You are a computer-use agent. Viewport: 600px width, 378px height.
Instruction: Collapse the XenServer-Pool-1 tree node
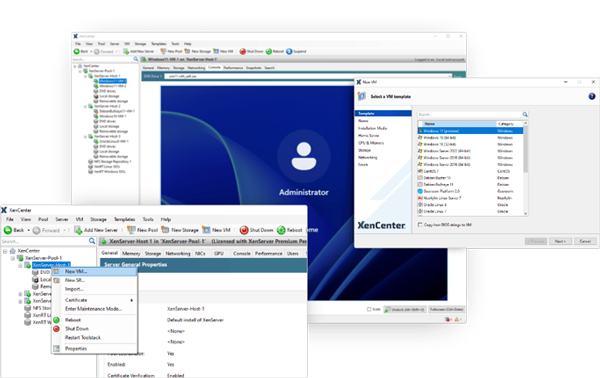coord(13,258)
